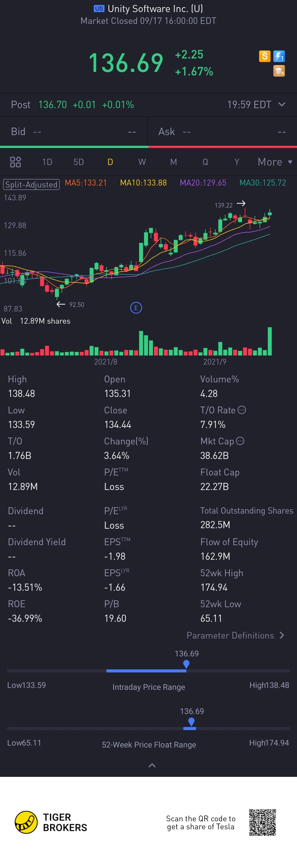Open the More timeframes dropdown
This screenshot has height=868, width=297.
tap(275, 162)
